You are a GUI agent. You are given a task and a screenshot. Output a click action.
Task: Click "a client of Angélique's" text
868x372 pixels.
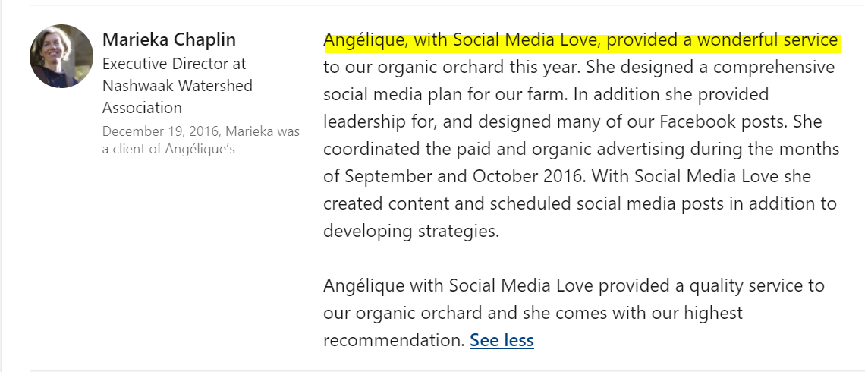[168, 149]
